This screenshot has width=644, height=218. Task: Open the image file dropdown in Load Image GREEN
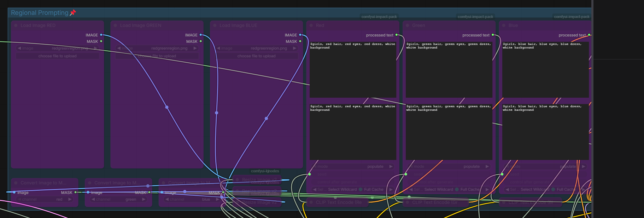[157, 48]
